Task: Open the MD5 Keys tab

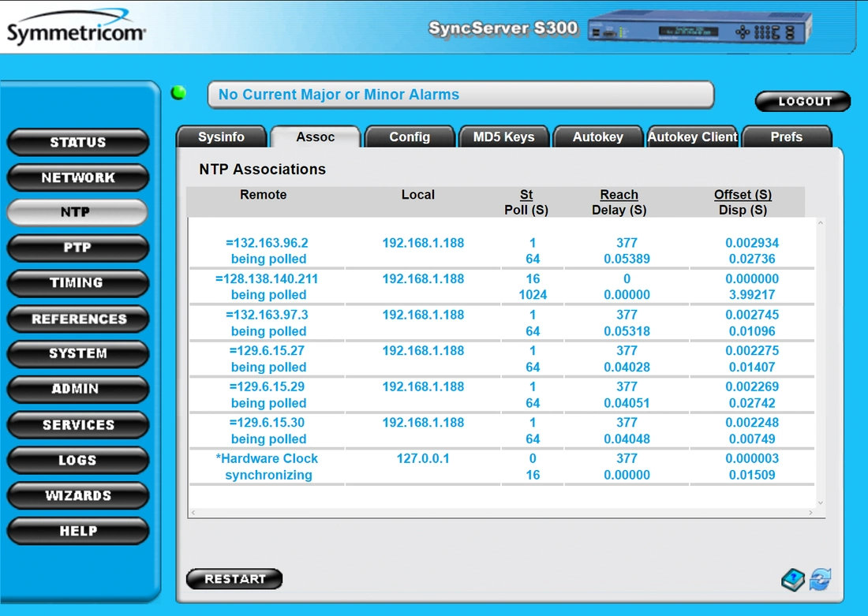Action: [503, 137]
